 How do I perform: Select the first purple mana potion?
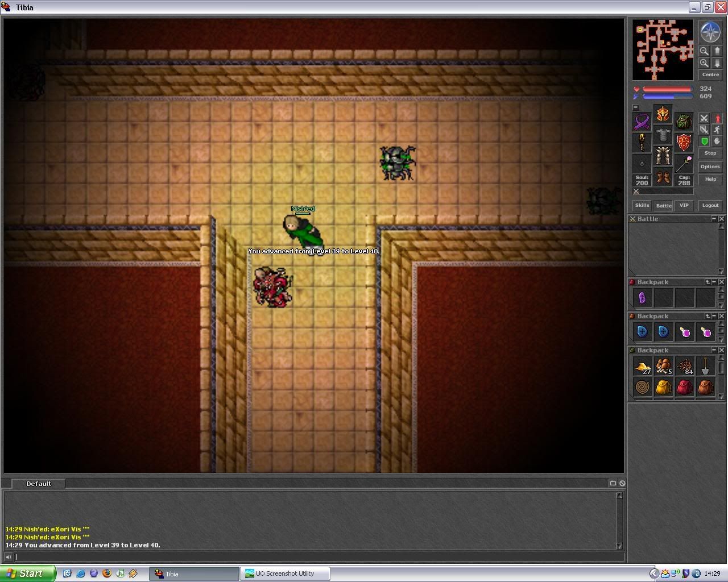coord(684,331)
